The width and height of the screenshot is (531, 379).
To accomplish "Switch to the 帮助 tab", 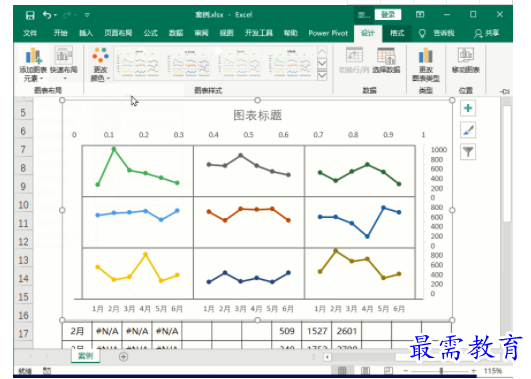I will [x=291, y=33].
